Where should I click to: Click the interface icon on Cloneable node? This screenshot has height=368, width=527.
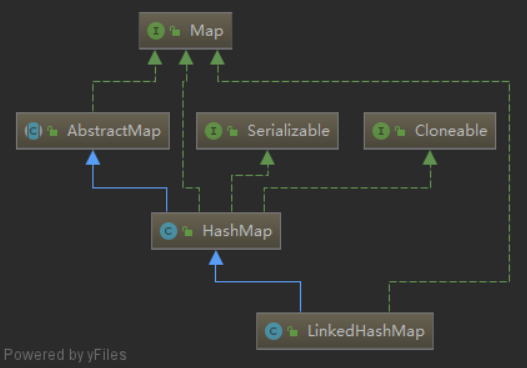click(381, 131)
